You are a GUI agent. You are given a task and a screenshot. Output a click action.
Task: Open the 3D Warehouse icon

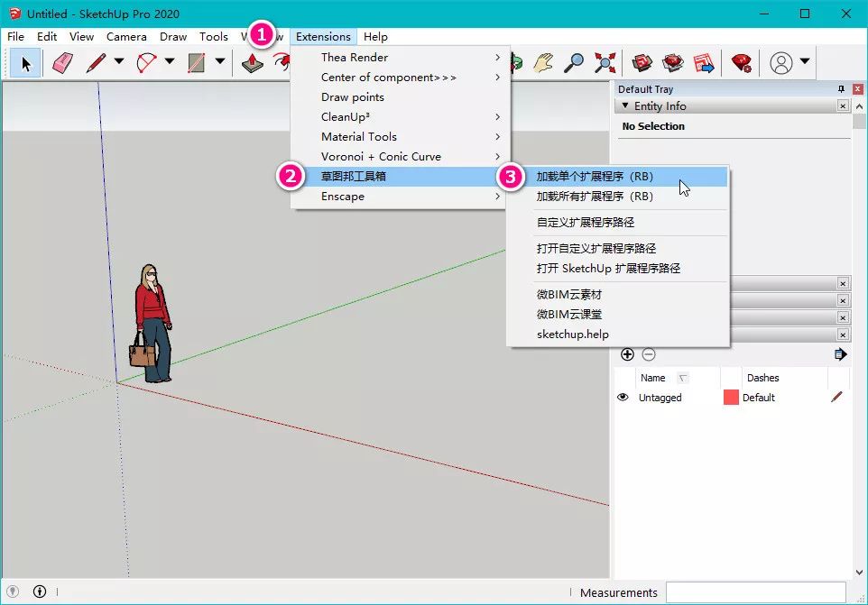[x=642, y=63]
